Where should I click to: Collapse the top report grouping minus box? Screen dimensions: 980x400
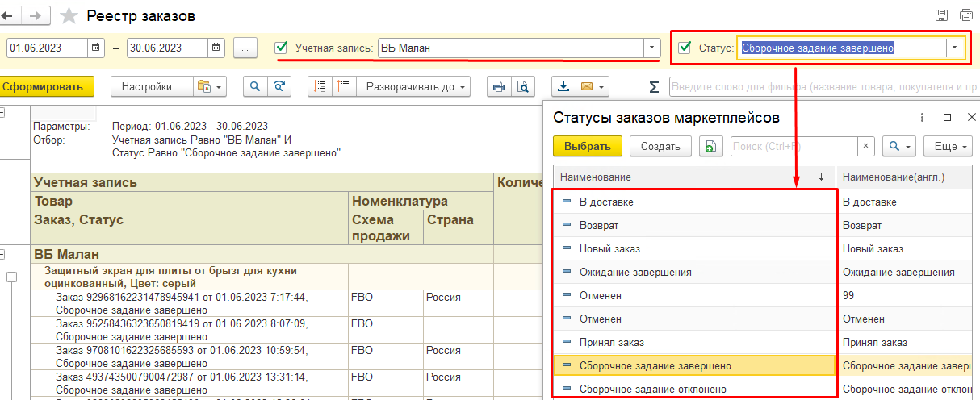click(x=2, y=113)
